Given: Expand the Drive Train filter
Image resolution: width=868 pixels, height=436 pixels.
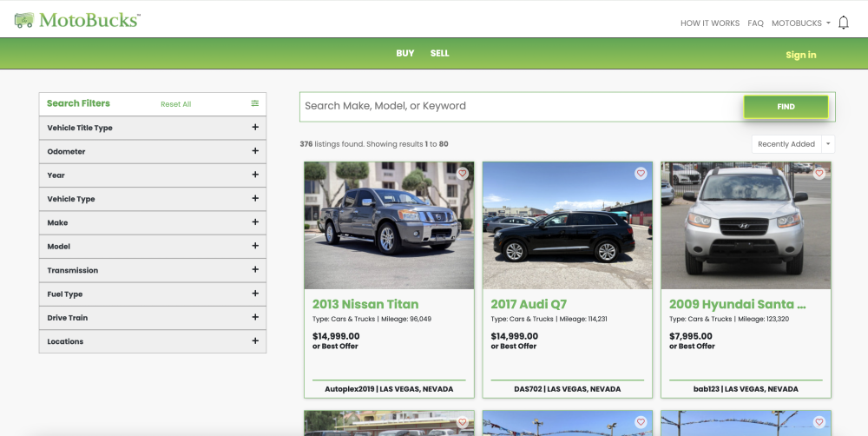Looking at the screenshot, I should tap(153, 318).
